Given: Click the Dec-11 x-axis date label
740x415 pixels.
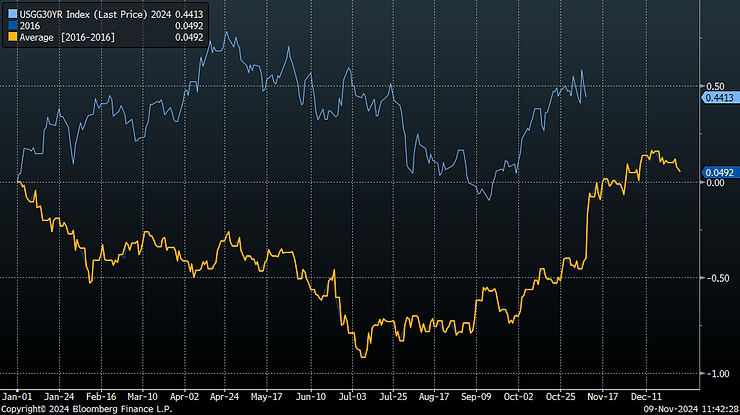Looking at the screenshot, I should pos(648,395).
